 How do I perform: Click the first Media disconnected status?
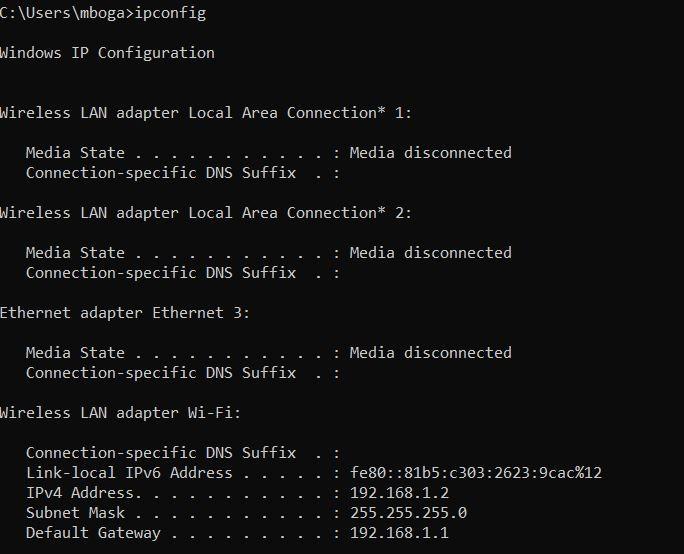tap(431, 153)
